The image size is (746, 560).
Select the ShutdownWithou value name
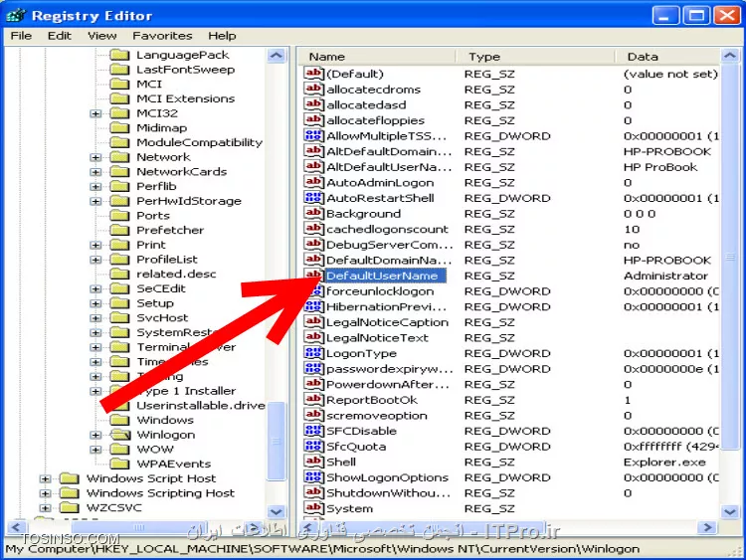click(x=388, y=493)
